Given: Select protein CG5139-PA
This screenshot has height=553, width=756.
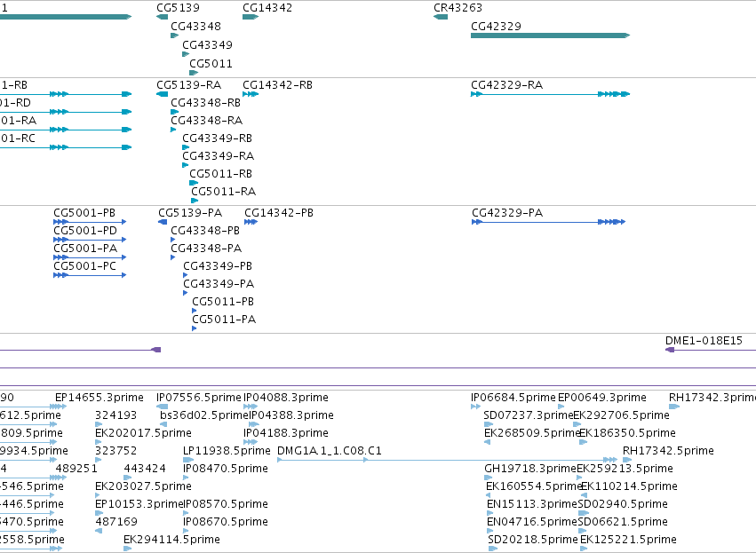Looking at the screenshot, I should 190,213.
